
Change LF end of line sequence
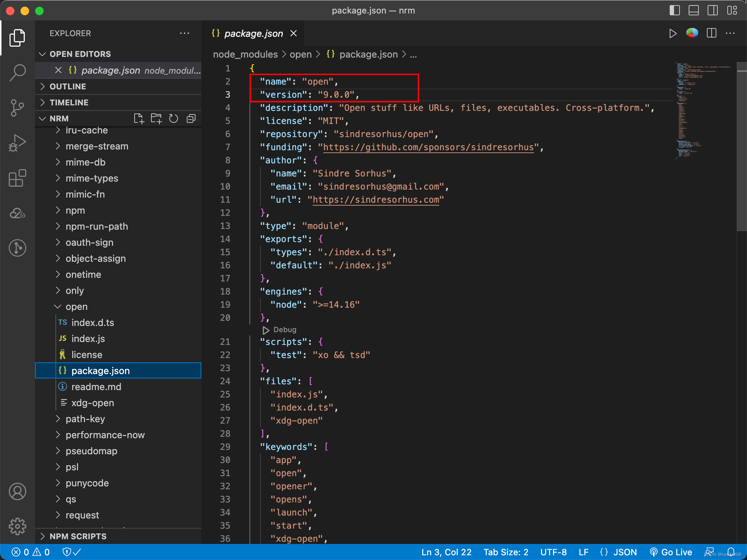[x=583, y=552]
